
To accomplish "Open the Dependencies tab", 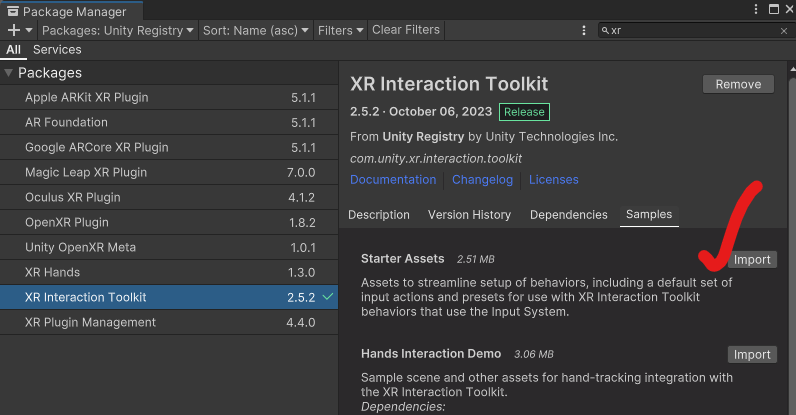I will [568, 215].
